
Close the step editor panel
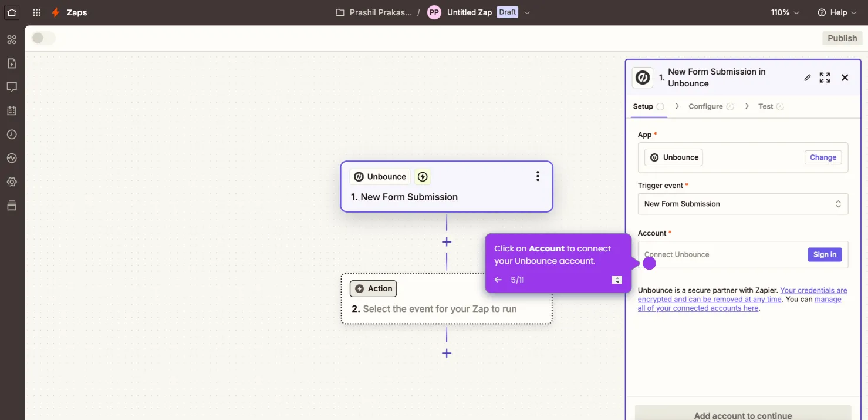coord(845,78)
